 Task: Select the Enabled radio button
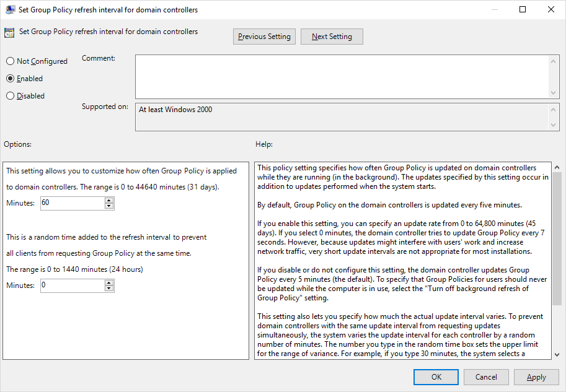[10, 79]
